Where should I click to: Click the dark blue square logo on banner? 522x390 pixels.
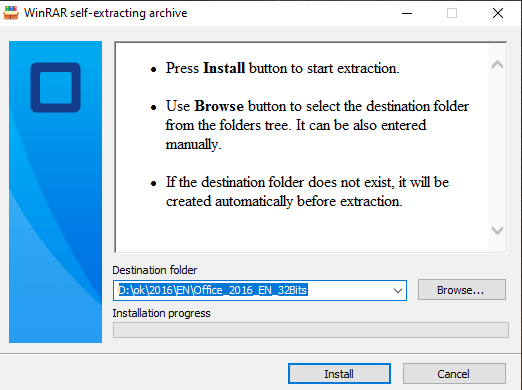55,87
